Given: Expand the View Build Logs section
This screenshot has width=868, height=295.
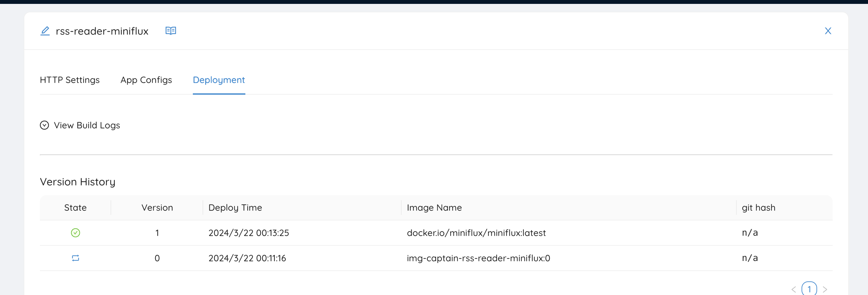Looking at the screenshot, I should pyautogui.click(x=87, y=125).
